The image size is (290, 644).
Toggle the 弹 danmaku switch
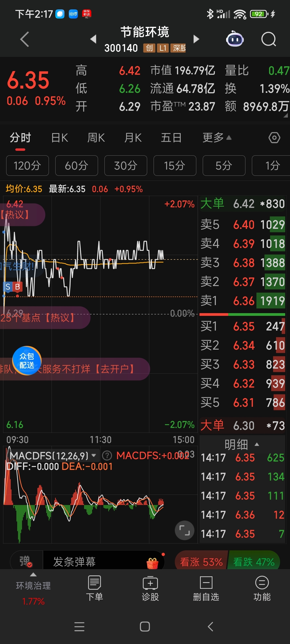[26, 561]
